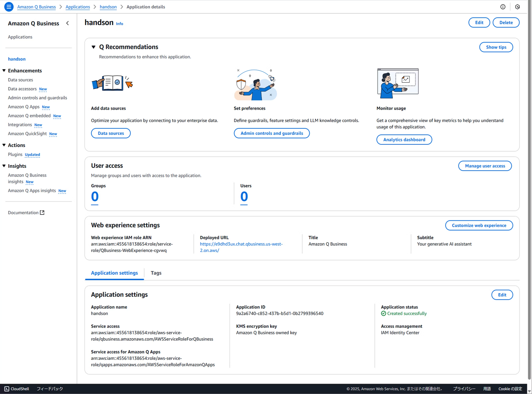Collapse the Actions sidebar group

[x=4, y=145]
